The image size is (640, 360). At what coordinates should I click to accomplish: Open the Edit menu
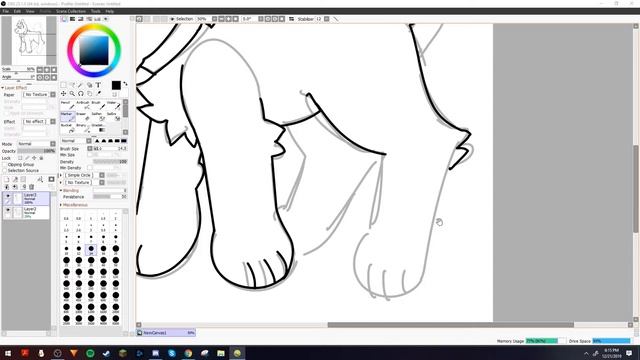tap(17, 11)
